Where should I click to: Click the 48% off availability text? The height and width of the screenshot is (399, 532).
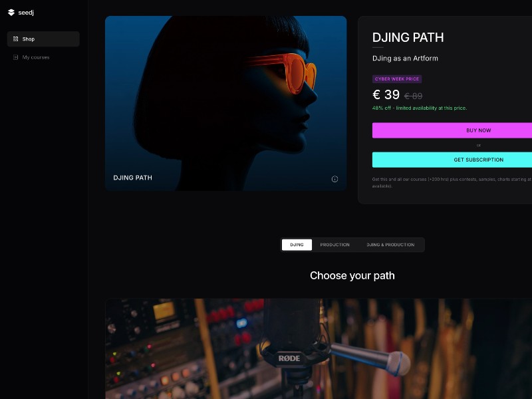click(420, 108)
